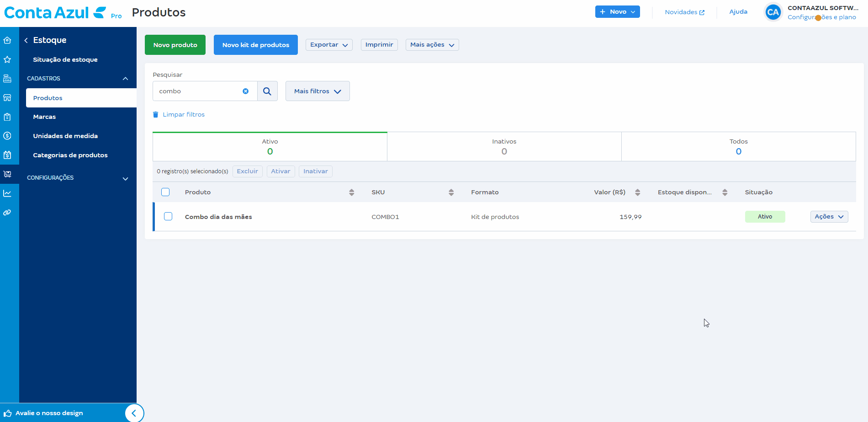Sort by SKU column arrows
Viewport: 868px width, 422px height.
(451, 192)
